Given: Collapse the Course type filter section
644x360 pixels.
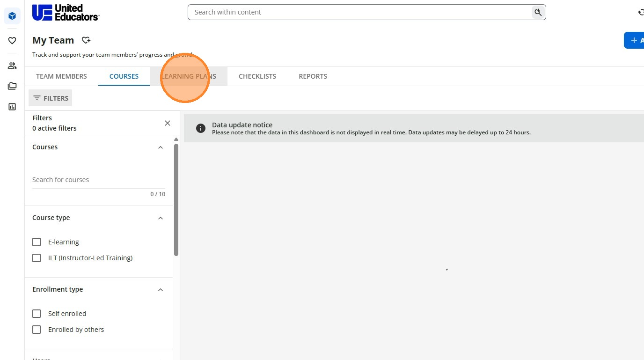Looking at the screenshot, I should click(x=161, y=218).
